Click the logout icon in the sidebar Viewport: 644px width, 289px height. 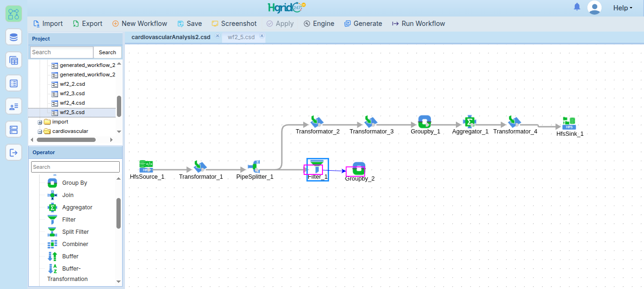(x=14, y=152)
